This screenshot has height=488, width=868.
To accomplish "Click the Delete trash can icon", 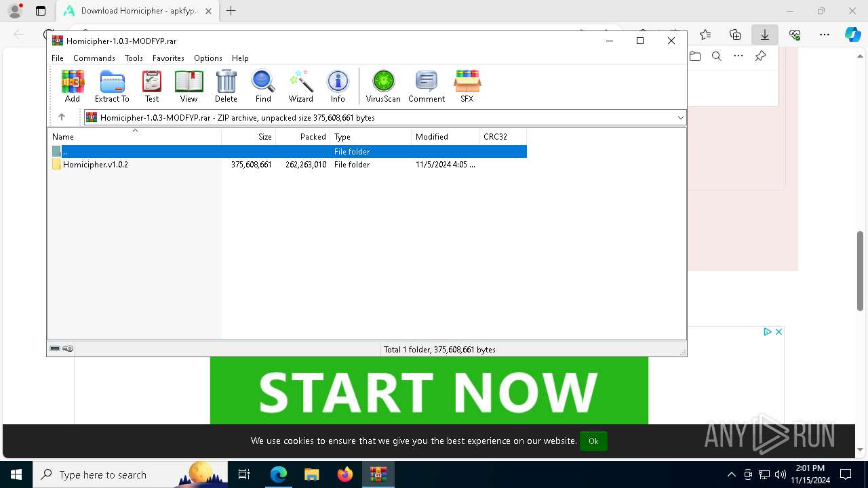I will point(226,86).
